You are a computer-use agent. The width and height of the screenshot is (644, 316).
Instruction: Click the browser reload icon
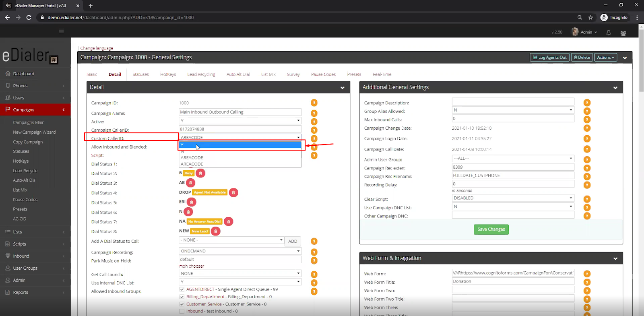(x=29, y=17)
